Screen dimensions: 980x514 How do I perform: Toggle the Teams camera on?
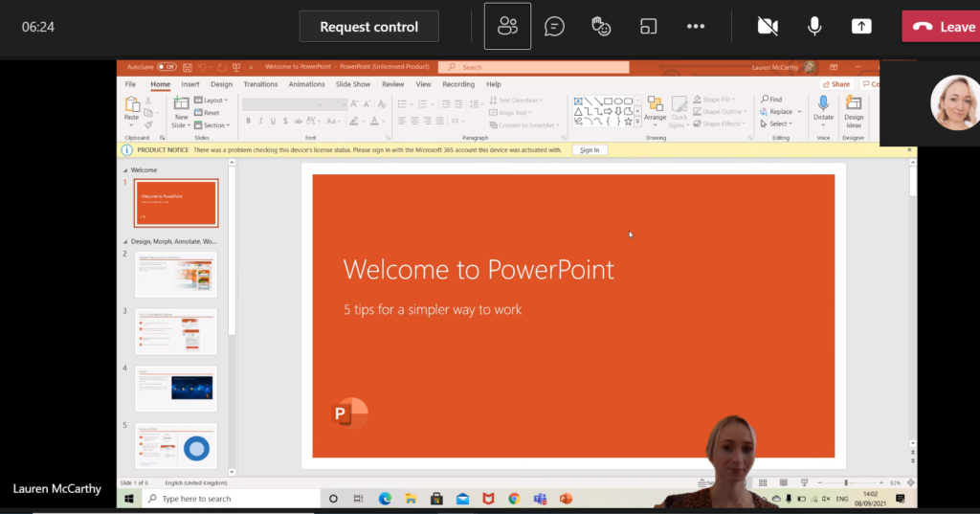click(768, 27)
